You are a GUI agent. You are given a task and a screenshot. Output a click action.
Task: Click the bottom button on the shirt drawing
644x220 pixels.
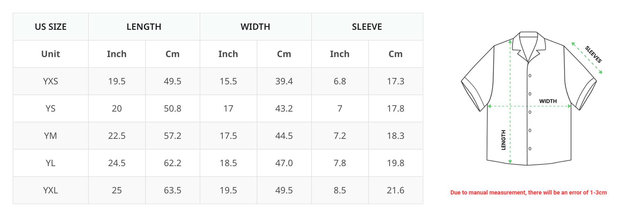coord(530,149)
